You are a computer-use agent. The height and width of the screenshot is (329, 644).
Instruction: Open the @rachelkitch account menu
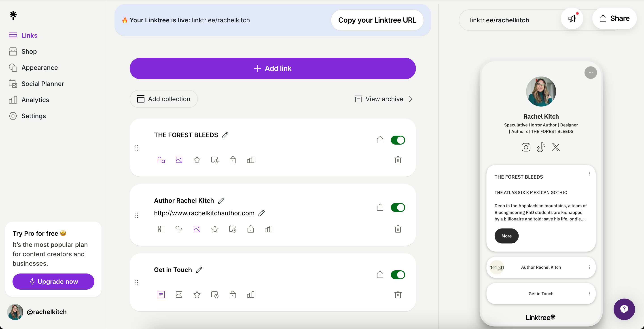pos(37,312)
